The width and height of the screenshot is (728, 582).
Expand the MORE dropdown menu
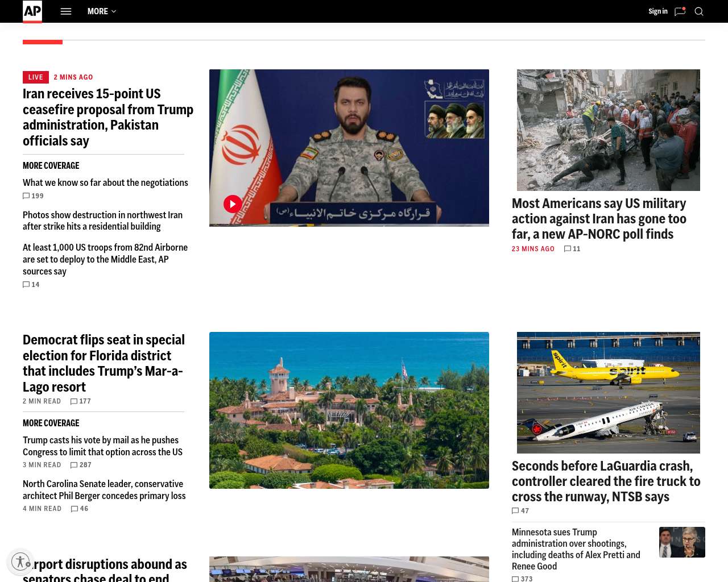(x=102, y=11)
